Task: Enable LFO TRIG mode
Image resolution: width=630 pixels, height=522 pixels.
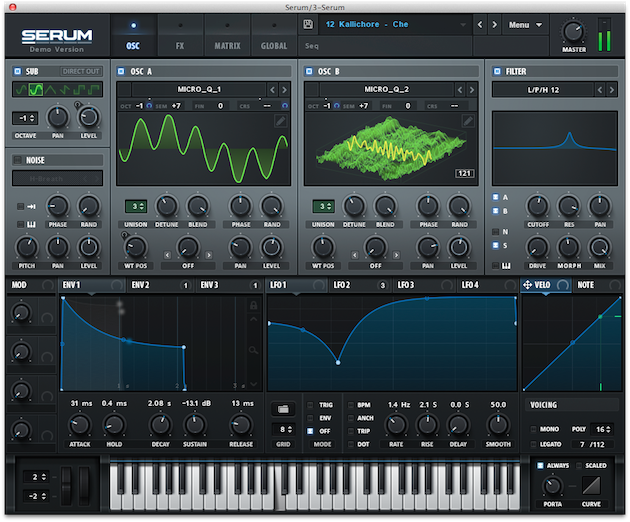Action: (310, 405)
